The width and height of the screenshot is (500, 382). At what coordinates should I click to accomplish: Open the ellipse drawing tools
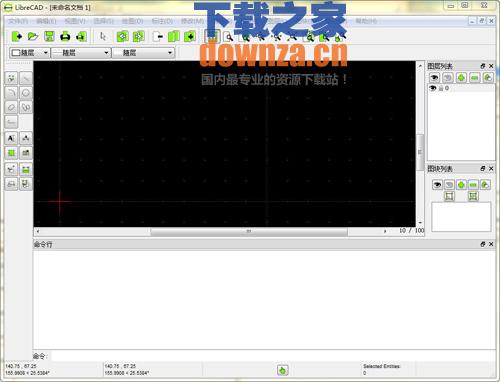11,107
